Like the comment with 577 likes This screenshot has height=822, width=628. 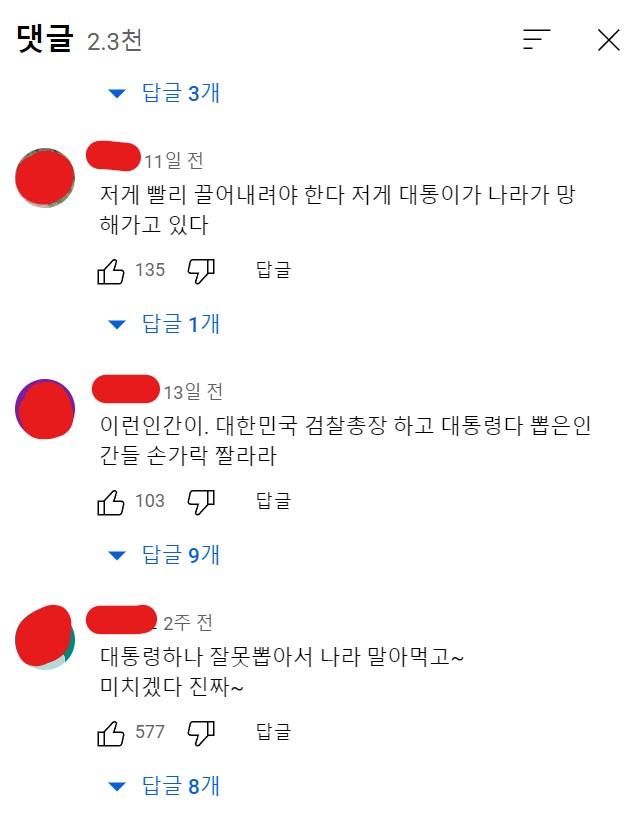tap(111, 733)
